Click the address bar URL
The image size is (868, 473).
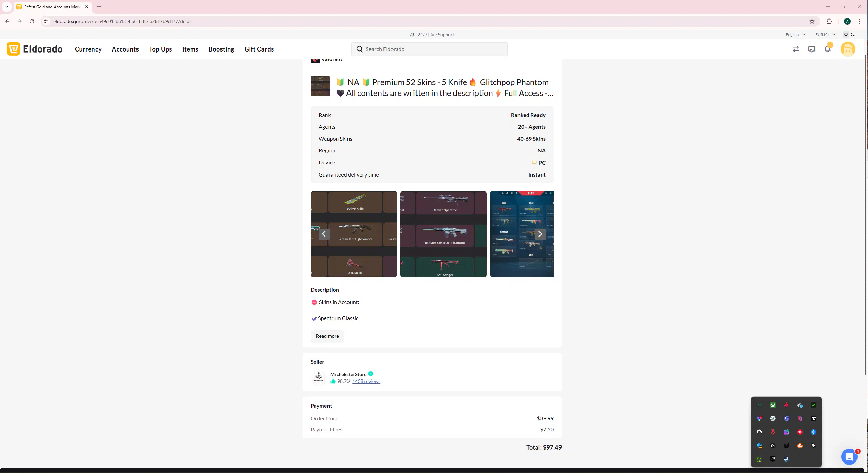[123, 21]
